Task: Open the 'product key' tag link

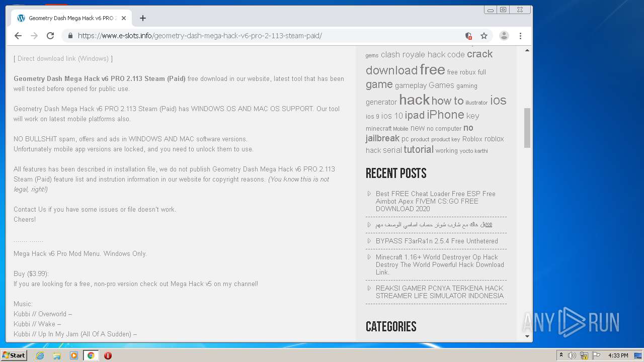Action: 445,139
